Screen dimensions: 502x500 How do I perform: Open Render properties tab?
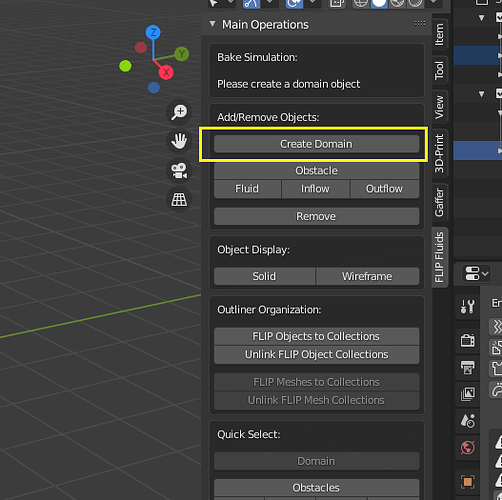pyautogui.click(x=467, y=340)
